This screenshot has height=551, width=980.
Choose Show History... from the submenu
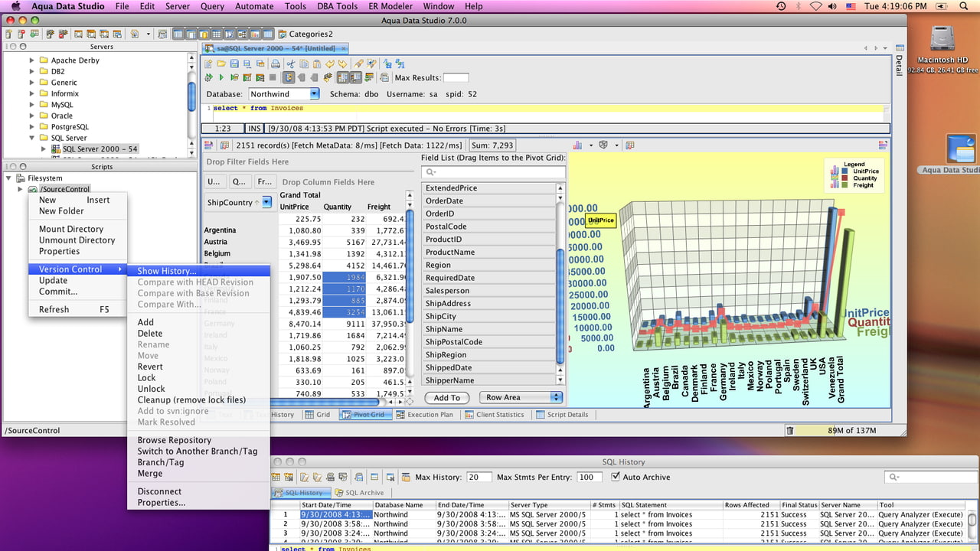click(x=167, y=271)
